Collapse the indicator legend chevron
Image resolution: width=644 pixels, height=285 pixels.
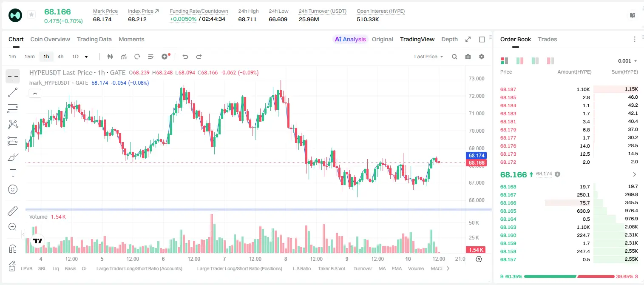coord(35,94)
